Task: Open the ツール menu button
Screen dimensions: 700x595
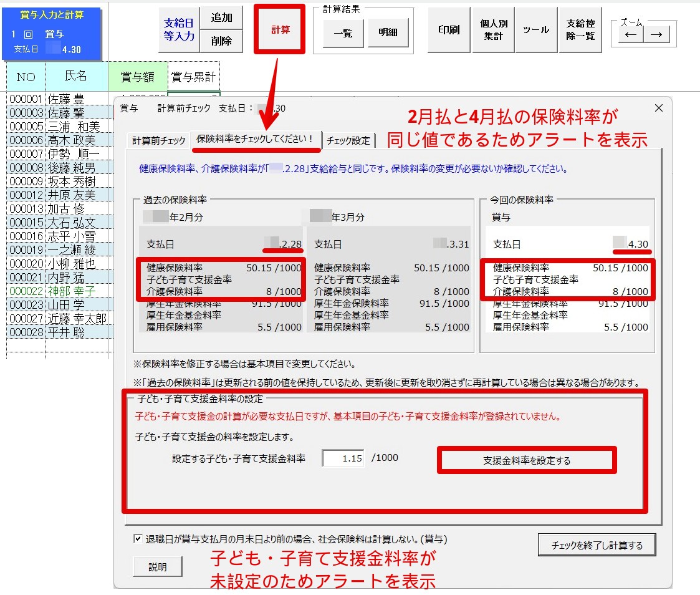Action: point(536,30)
